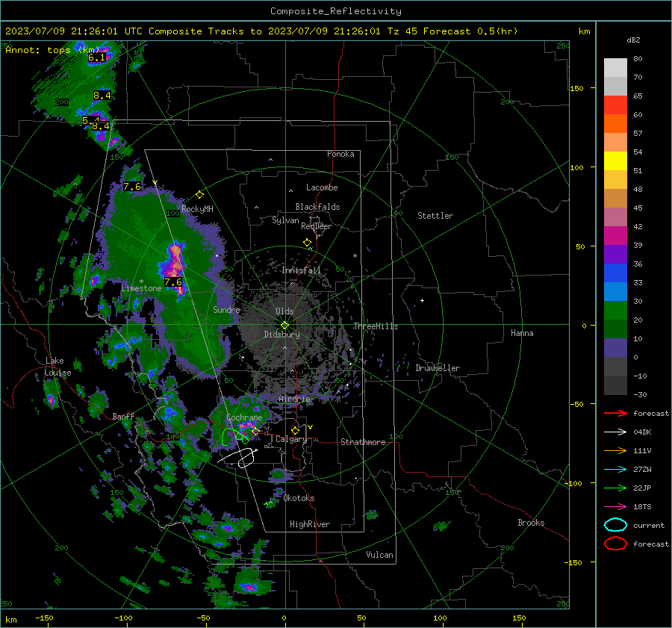Click the yellow diamond marker above RockyMH

[x=199, y=195]
